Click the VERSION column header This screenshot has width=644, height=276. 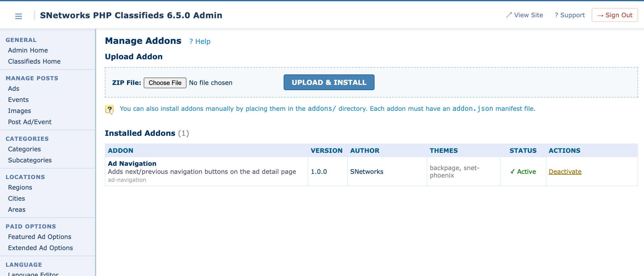coord(326,151)
